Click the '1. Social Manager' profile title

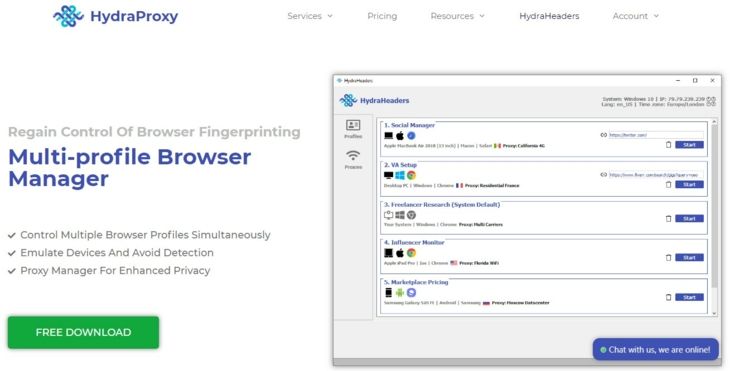(409, 125)
